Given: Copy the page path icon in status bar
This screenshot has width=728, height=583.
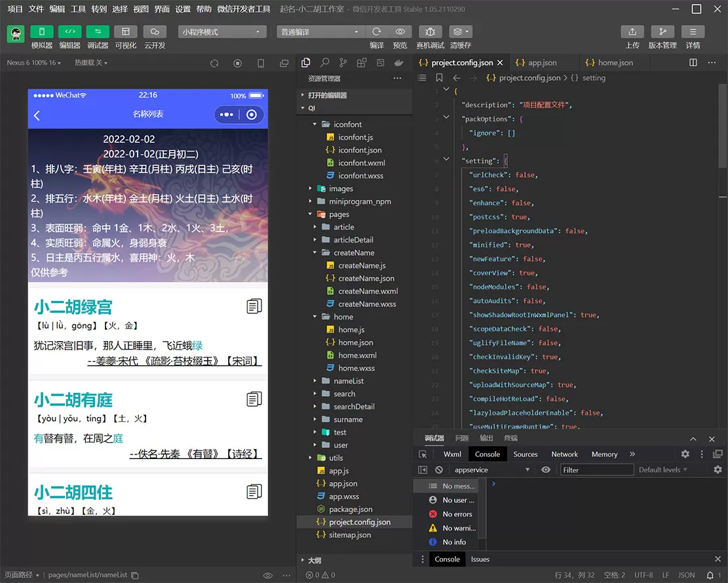Looking at the screenshot, I should pyautogui.click(x=135, y=576).
